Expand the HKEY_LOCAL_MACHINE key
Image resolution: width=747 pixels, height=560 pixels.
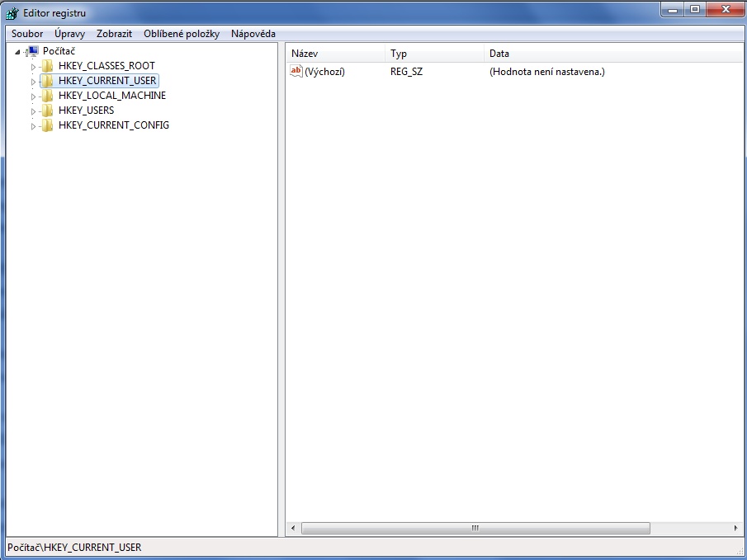(x=34, y=96)
